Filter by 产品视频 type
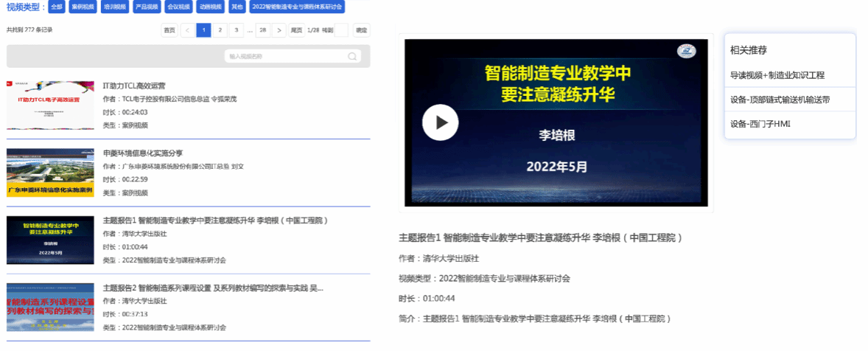 tap(147, 7)
